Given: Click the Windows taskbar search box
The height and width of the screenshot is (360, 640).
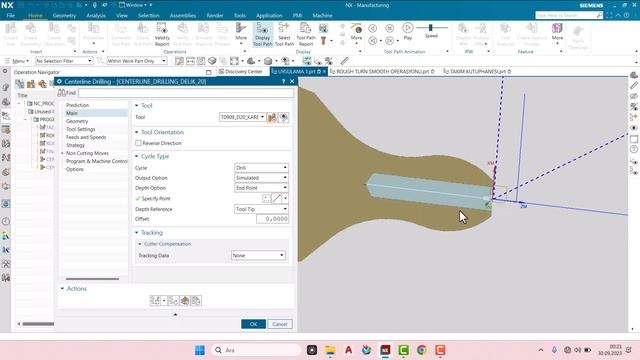Looking at the screenshot, I should pos(256,350).
